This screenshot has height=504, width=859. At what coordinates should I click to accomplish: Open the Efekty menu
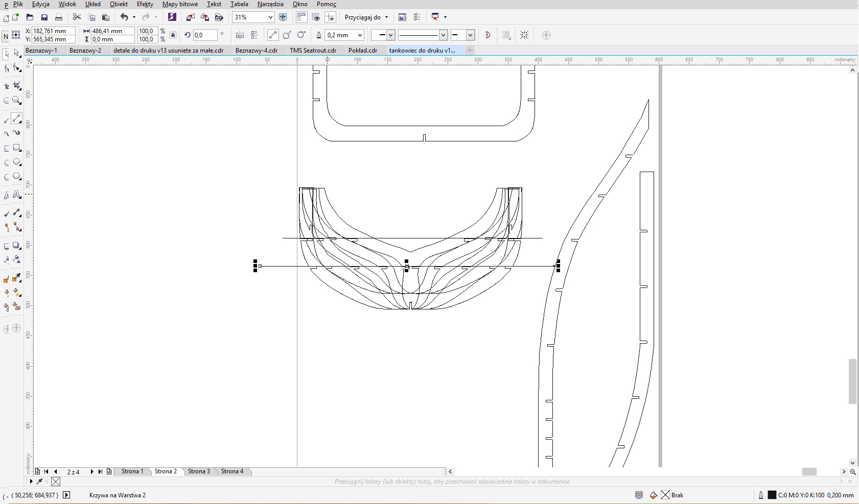(x=145, y=4)
